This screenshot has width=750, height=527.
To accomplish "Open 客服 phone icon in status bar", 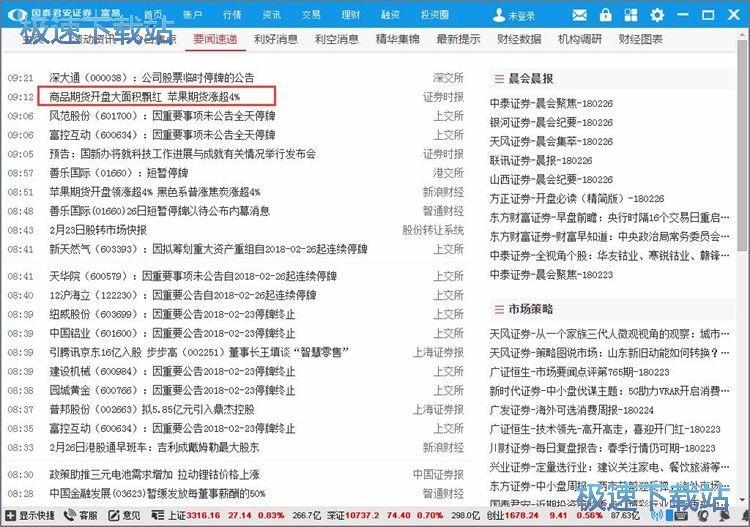I will coord(70,515).
